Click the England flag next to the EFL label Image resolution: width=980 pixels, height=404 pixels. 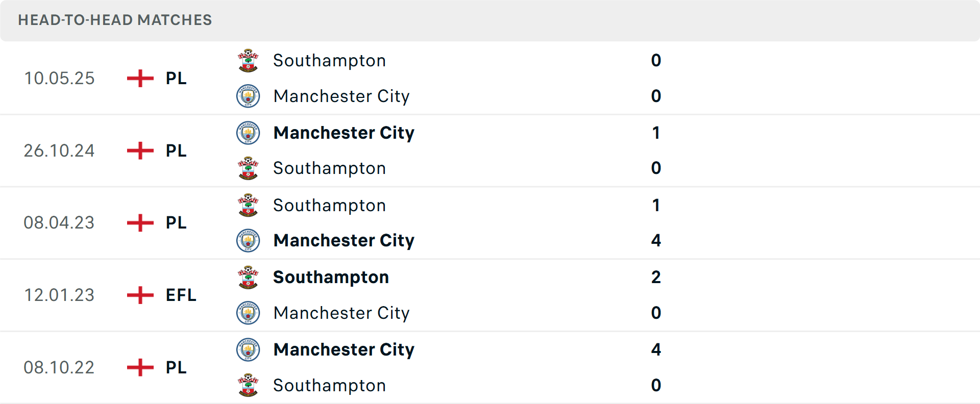pos(139,295)
